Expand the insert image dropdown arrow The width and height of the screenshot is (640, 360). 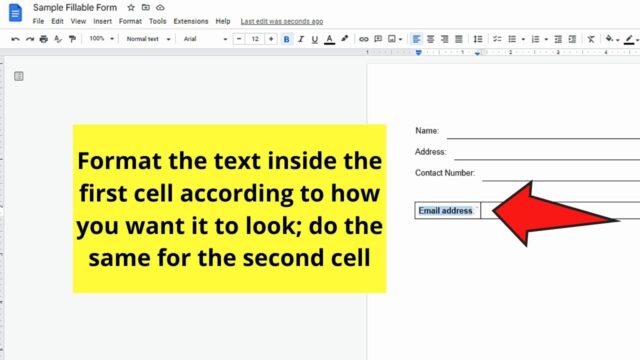click(x=401, y=39)
